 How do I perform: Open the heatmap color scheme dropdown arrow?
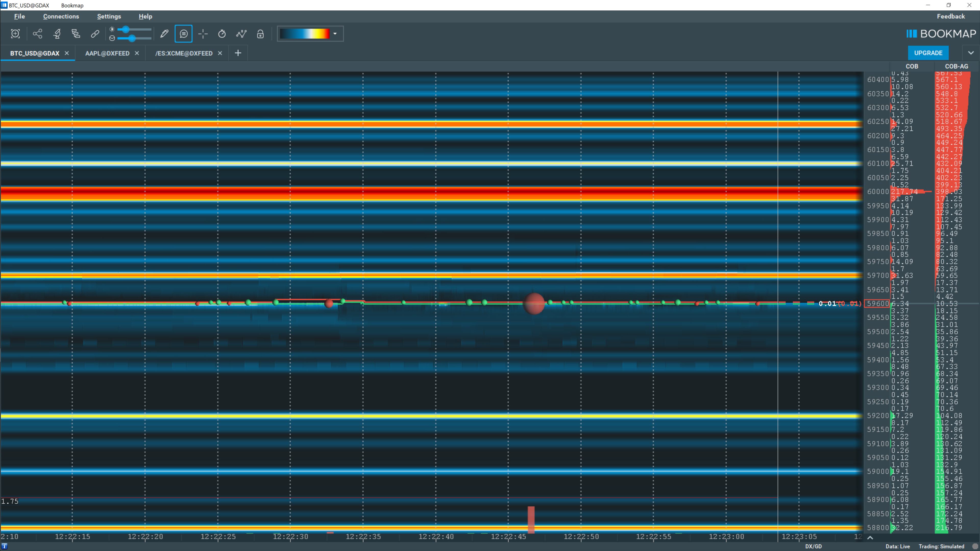coord(335,34)
